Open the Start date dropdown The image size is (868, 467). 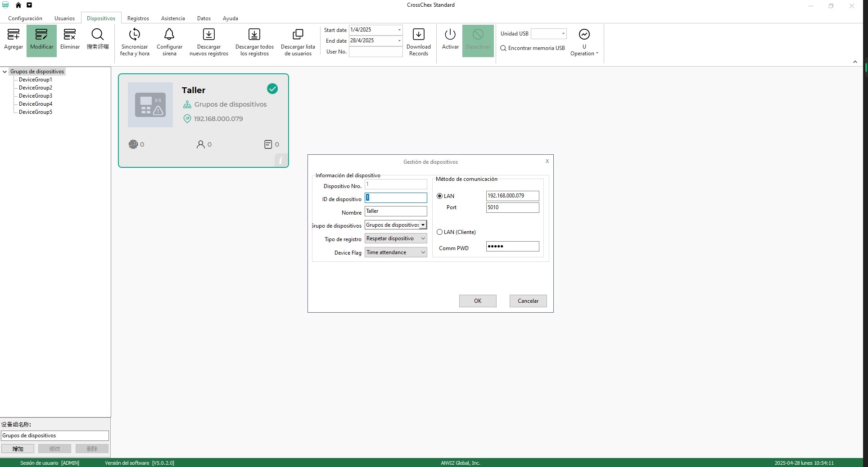(x=399, y=30)
